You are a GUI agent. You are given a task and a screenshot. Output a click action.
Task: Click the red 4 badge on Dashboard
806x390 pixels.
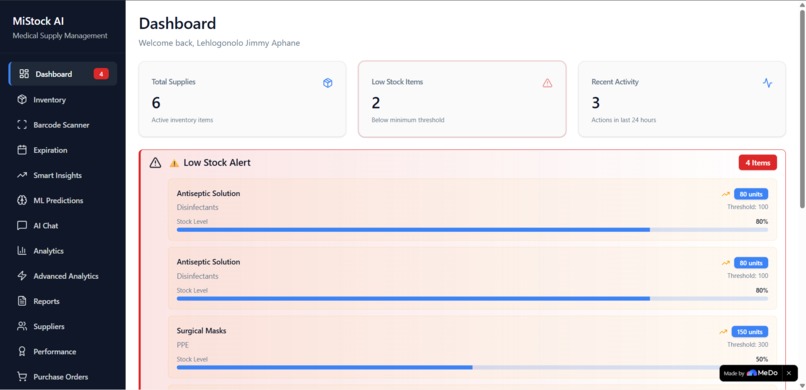pos(101,74)
